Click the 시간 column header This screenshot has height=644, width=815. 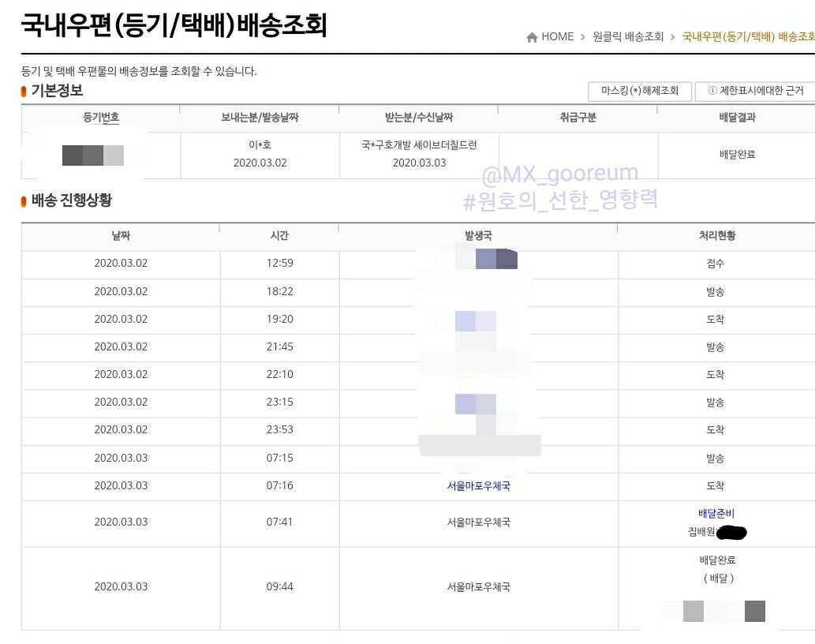pyautogui.click(x=279, y=236)
